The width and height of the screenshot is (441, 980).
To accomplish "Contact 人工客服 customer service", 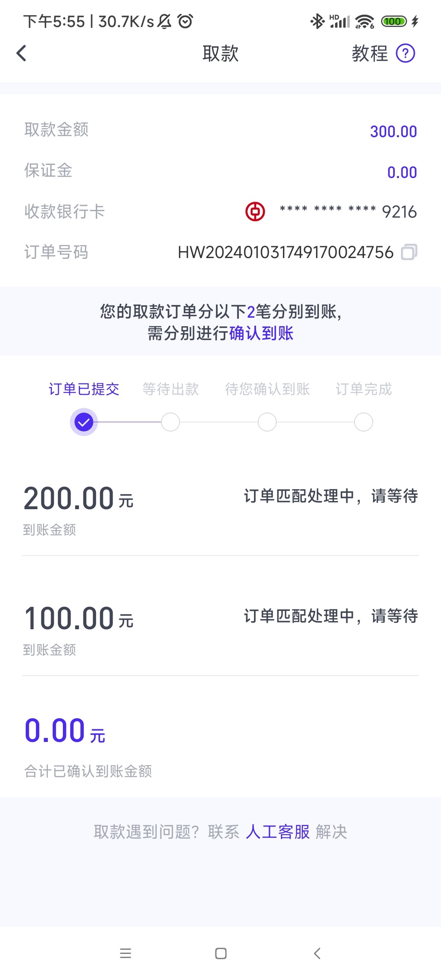I will [x=278, y=832].
